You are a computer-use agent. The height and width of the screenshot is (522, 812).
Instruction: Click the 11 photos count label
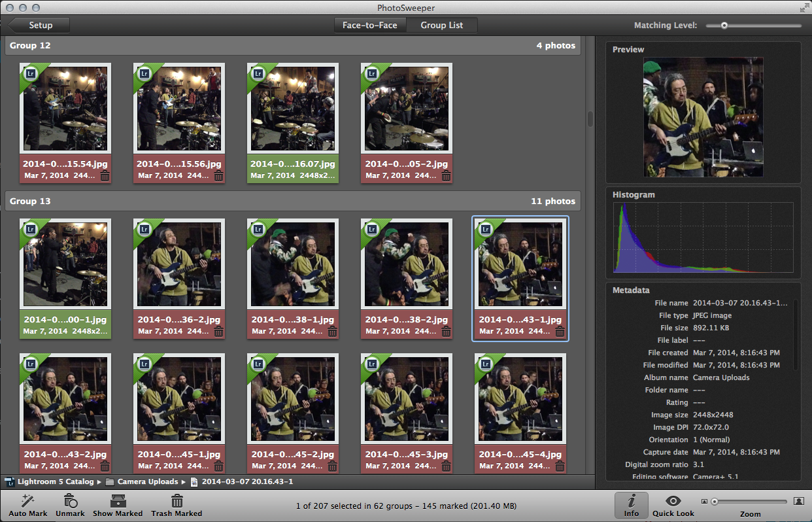tap(553, 201)
